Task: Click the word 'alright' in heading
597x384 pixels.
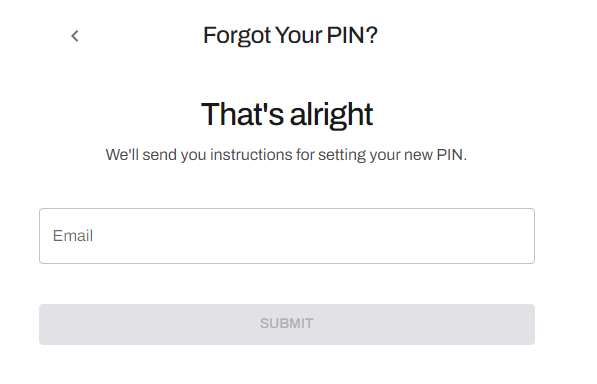Action: tap(331, 115)
